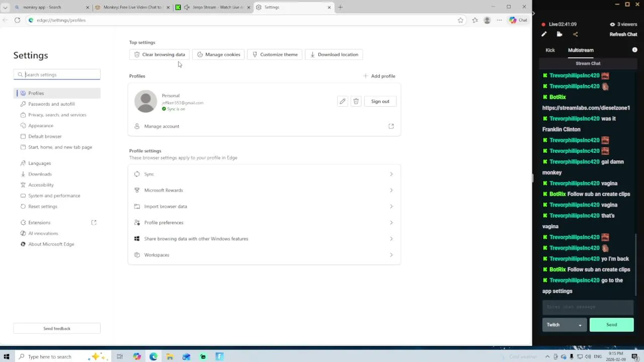Open Manage account external link icon

pos(391,126)
